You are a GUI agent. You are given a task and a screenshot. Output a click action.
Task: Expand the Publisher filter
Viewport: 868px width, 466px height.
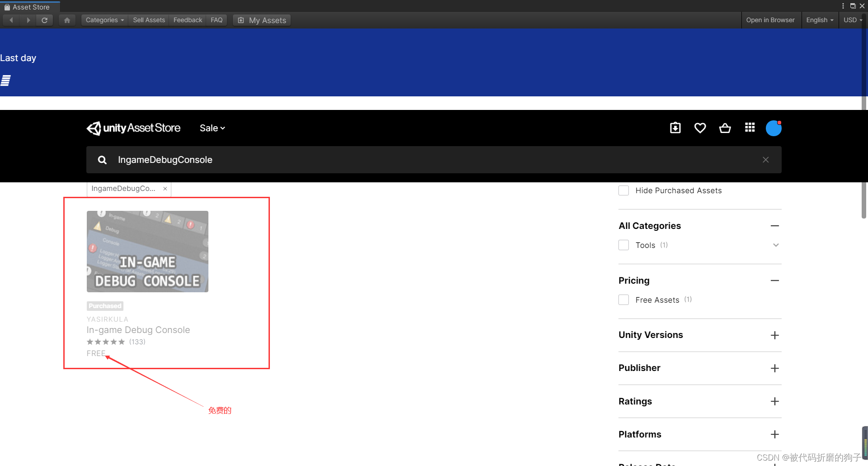(775, 368)
